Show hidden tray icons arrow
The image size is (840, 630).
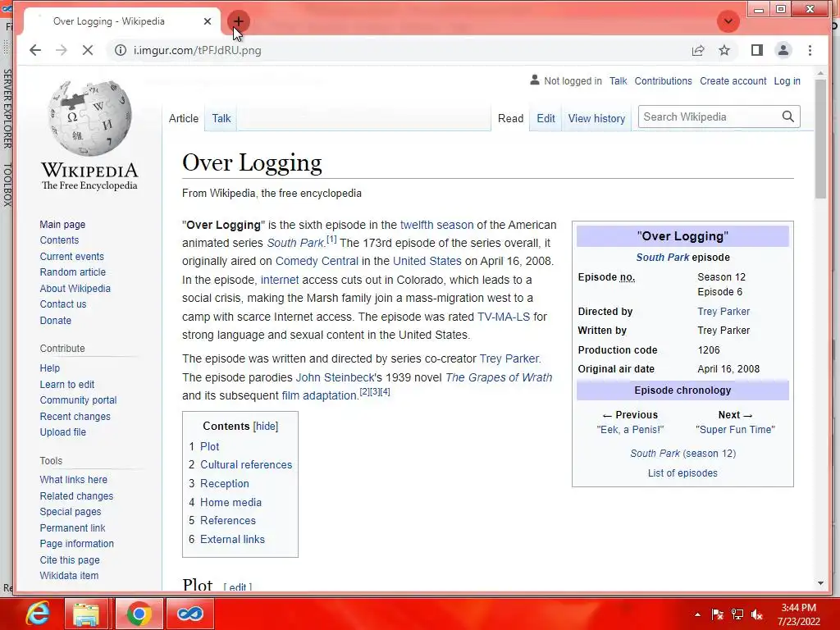(x=697, y=614)
